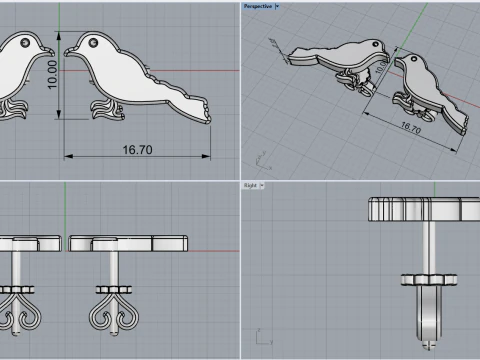Viewport: 480px width, 360px height.
Task: Select the heart-shaped clasp under the full bird in bottom-left view
Action: (x=114, y=311)
